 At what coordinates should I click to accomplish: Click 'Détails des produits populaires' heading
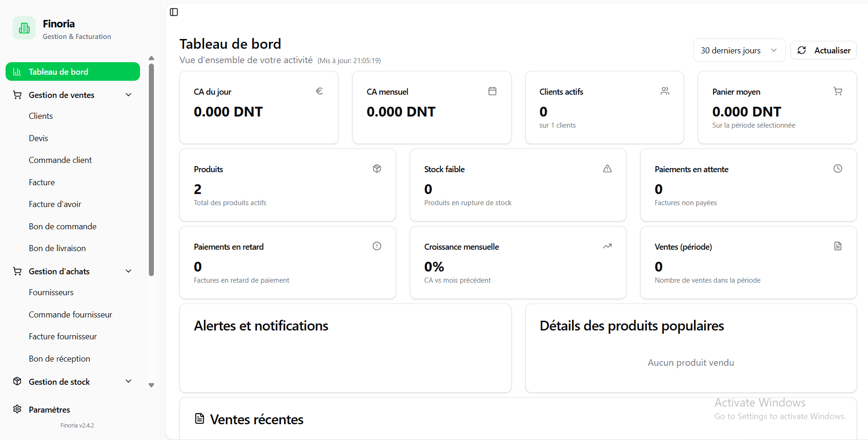[632, 326]
